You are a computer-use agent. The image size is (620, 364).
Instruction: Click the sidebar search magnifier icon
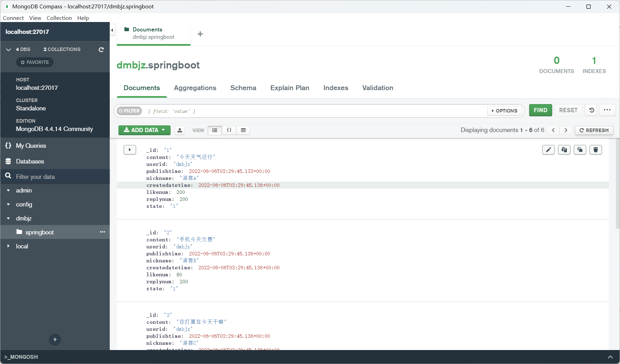pyautogui.click(x=8, y=176)
